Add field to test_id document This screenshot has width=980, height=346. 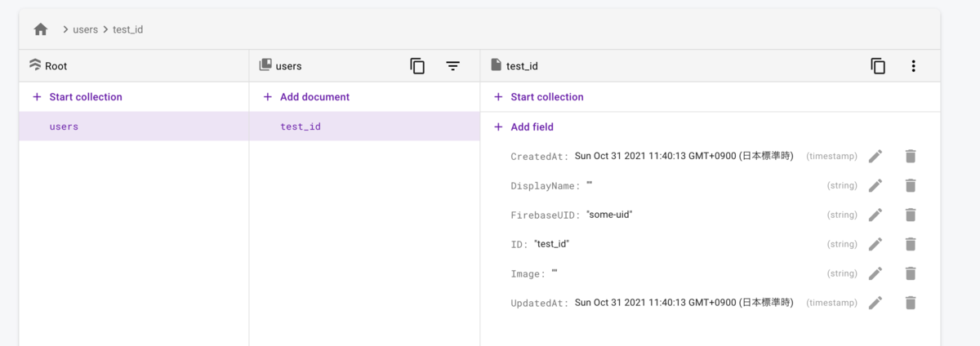(532, 126)
